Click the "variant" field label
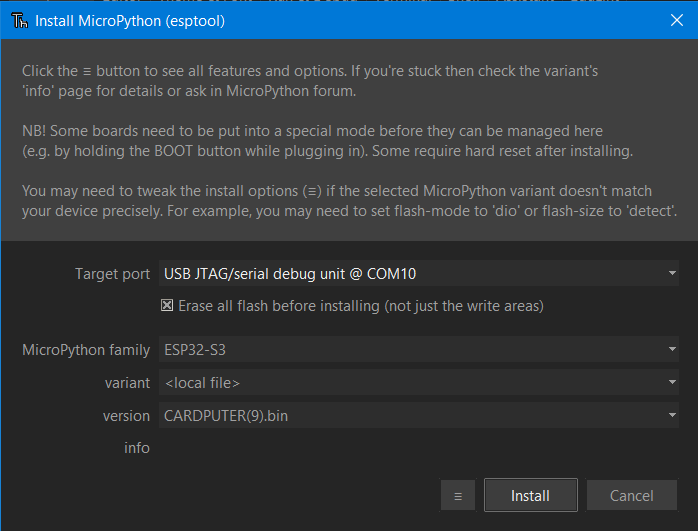 tap(127, 383)
